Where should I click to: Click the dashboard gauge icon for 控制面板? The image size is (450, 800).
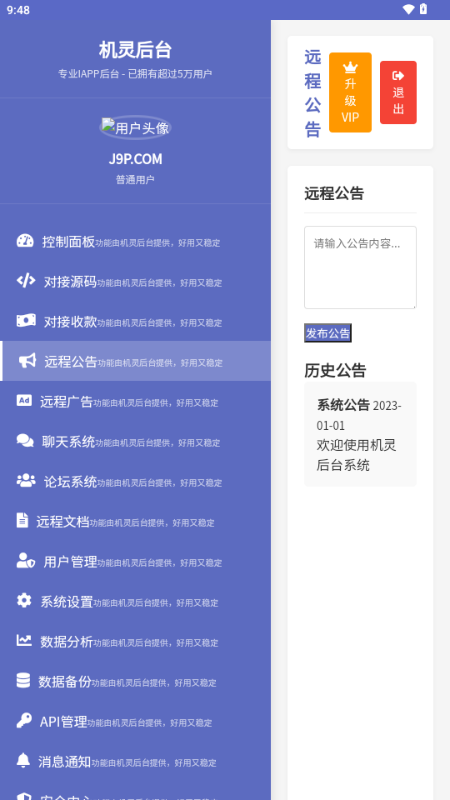(x=25, y=241)
